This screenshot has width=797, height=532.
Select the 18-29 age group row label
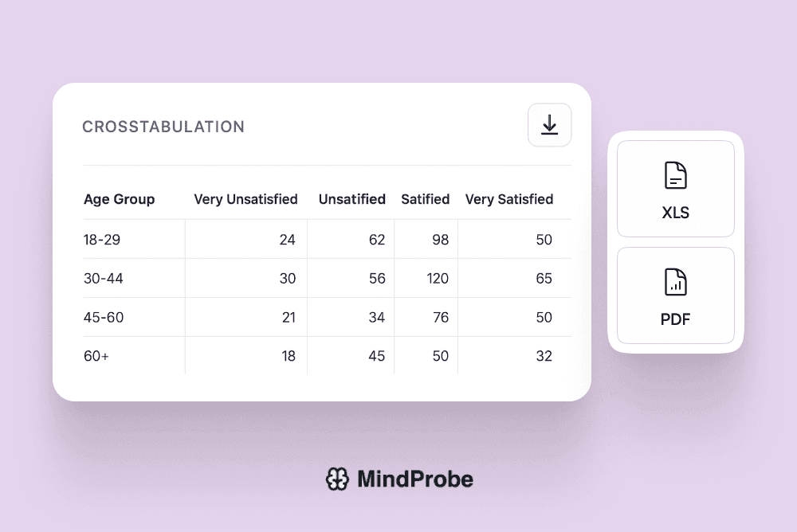pyautogui.click(x=102, y=240)
